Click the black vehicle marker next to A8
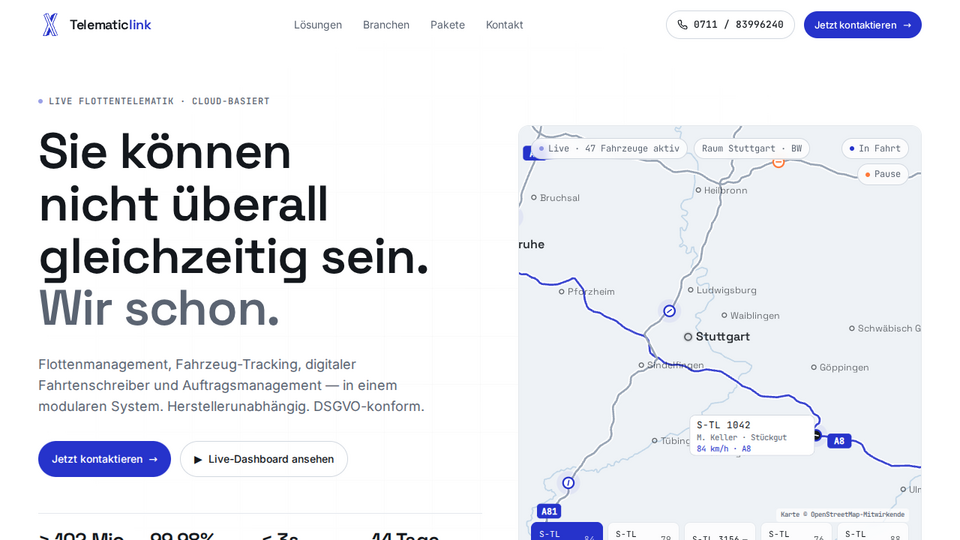Viewport: 960px width, 540px height. pyautogui.click(x=817, y=435)
